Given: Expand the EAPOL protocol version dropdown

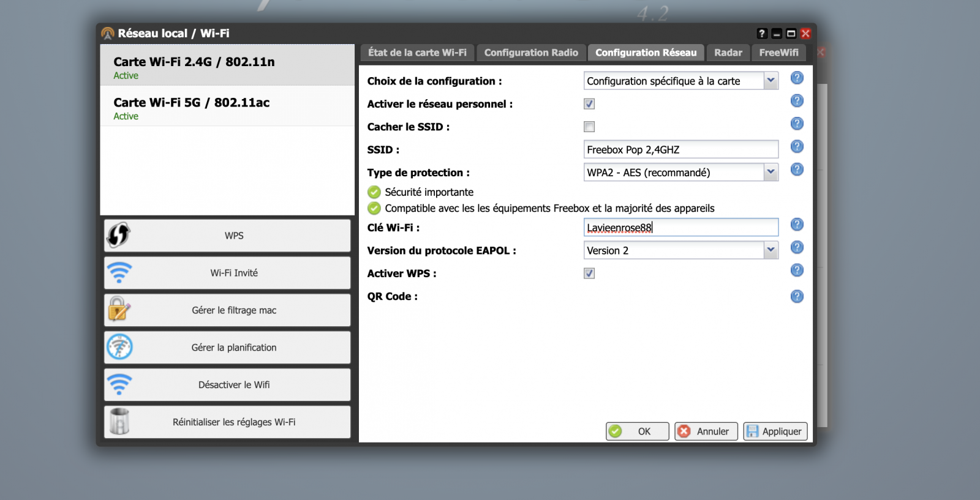Looking at the screenshot, I should tap(771, 250).
